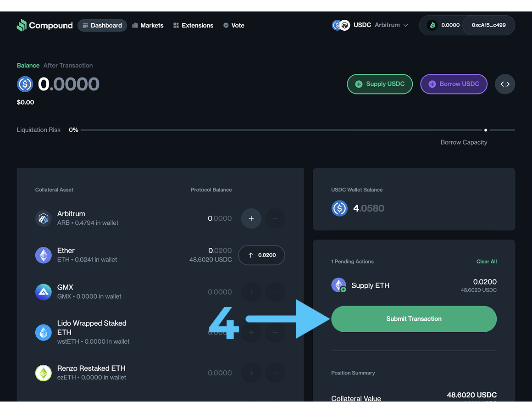Click the Arbitrum collateral asset icon
The height and width of the screenshot is (413, 532).
point(44,218)
